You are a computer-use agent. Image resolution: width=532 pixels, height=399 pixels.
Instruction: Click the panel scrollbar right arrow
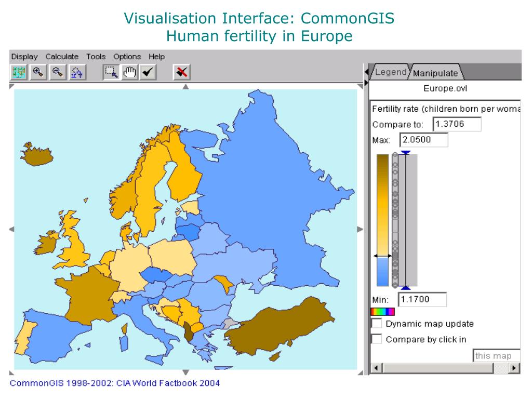515,368
